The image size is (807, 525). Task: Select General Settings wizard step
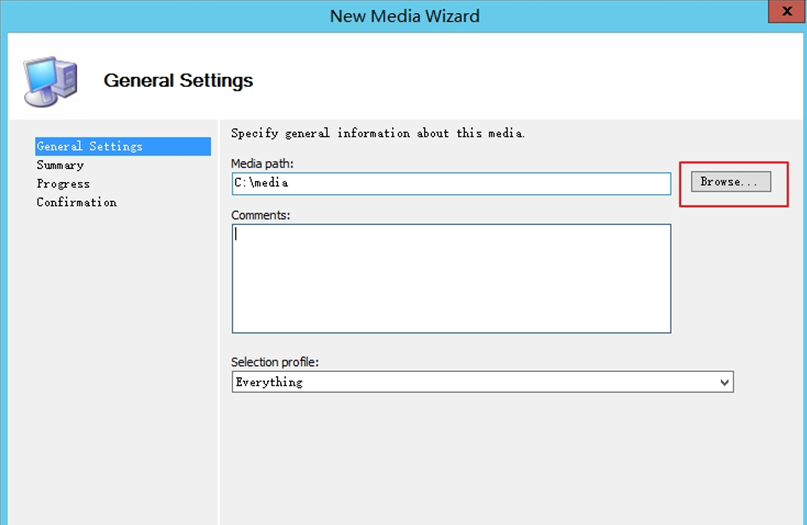coord(123,146)
